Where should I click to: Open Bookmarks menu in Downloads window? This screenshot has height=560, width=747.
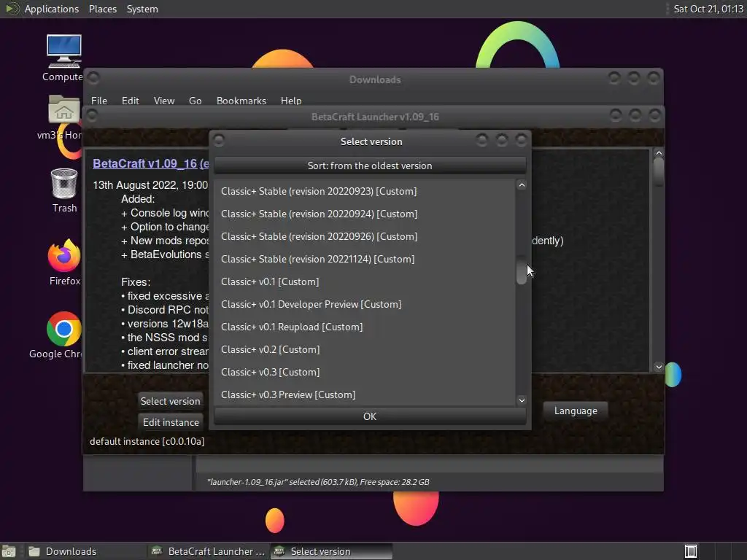(x=241, y=101)
